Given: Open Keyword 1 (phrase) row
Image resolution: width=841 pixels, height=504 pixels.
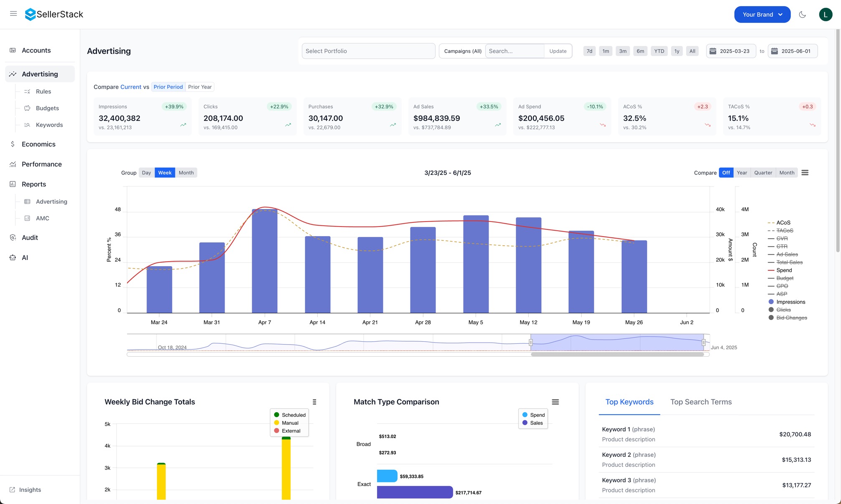Looking at the screenshot, I should click(x=706, y=434).
